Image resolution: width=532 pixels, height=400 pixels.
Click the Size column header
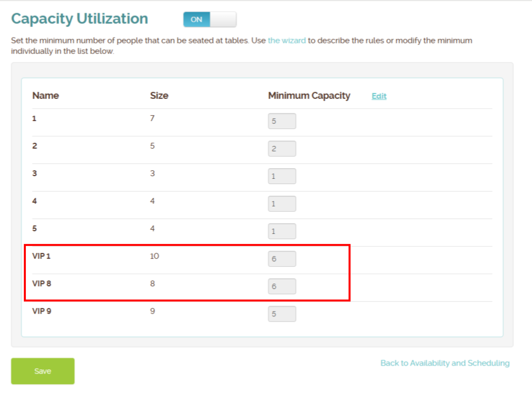[x=159, y=96]
